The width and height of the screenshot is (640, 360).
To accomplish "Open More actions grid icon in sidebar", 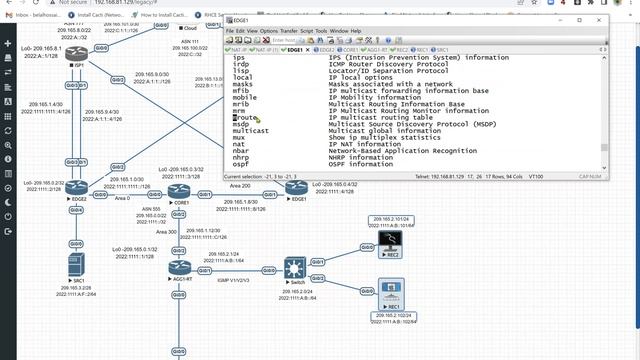I will (8, 116).
